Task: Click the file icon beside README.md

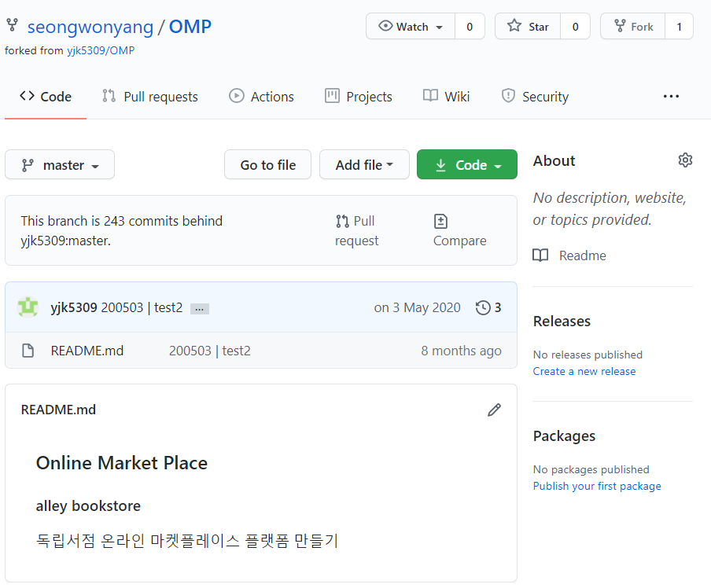Action: click(28, 351)
